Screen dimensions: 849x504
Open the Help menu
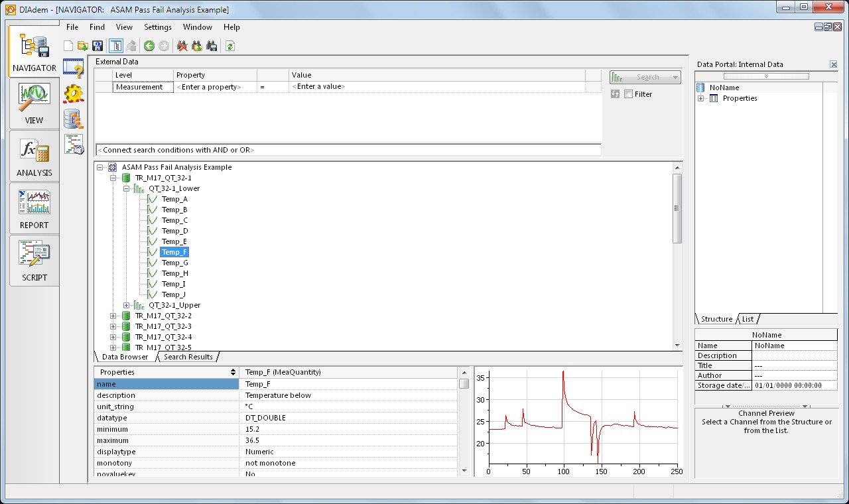[x=231, y=27]
